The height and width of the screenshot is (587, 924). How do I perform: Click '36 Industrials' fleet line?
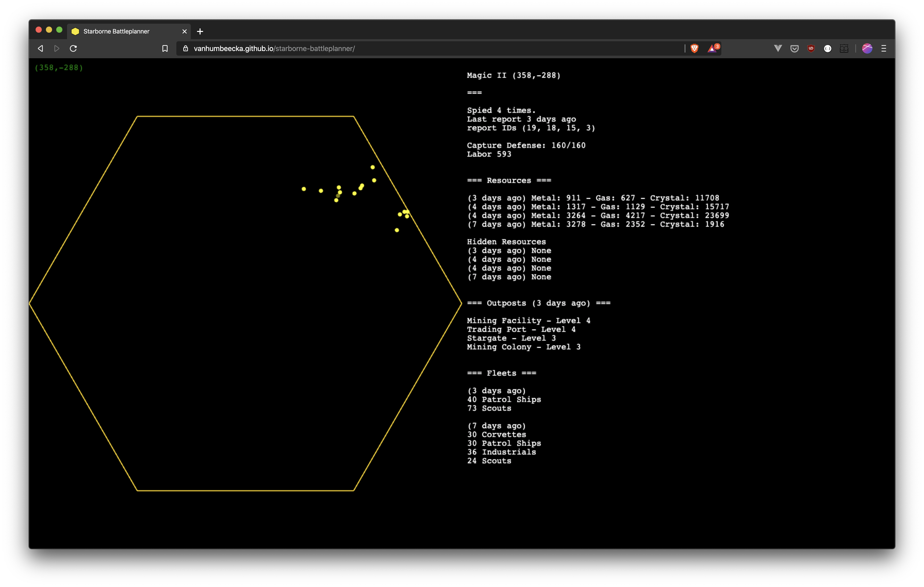501,452
